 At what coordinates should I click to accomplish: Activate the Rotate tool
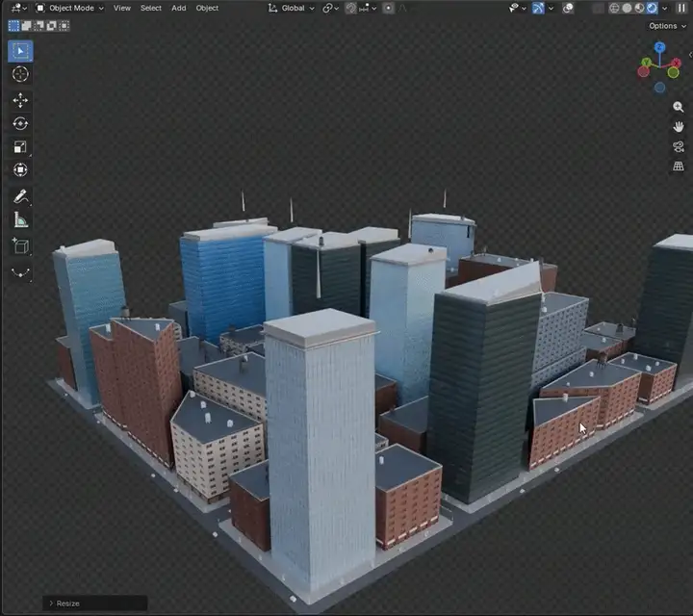pyautogui.click(x=20, y=124)
